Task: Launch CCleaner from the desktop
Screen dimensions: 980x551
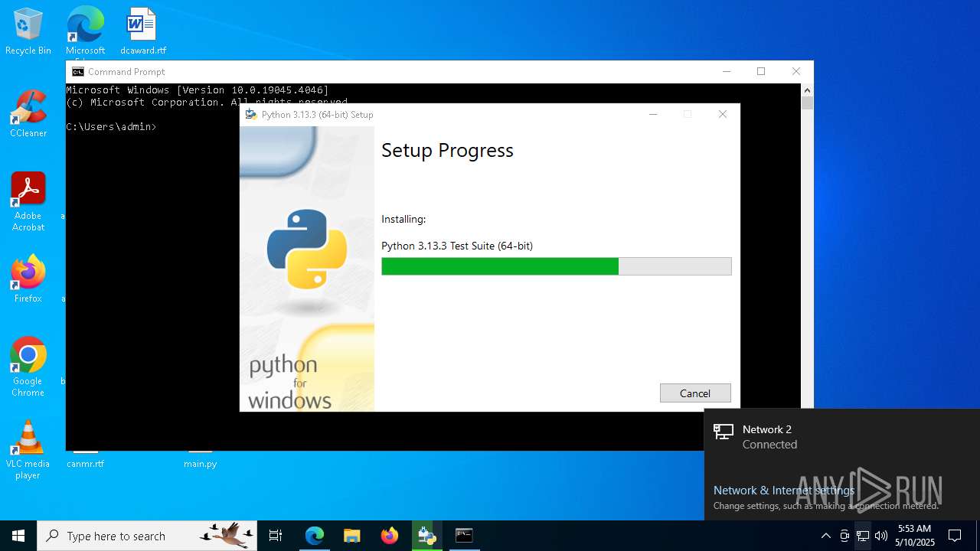Action: (28, 114)
